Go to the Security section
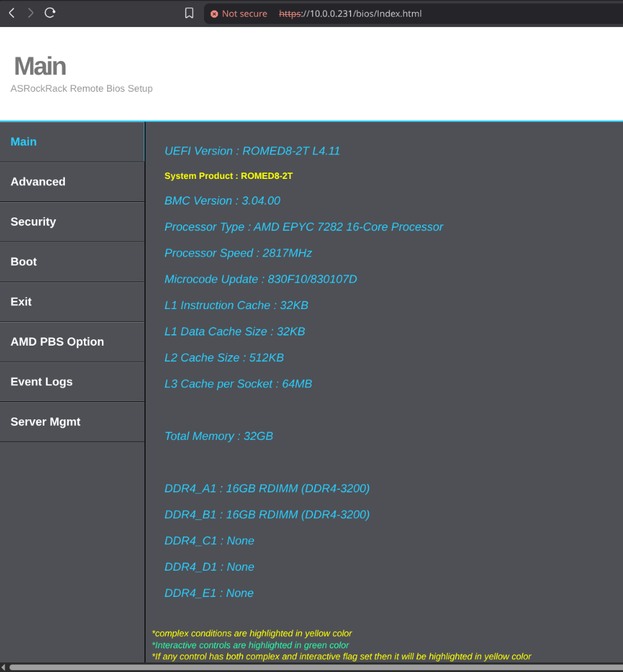 coord(72,222)
